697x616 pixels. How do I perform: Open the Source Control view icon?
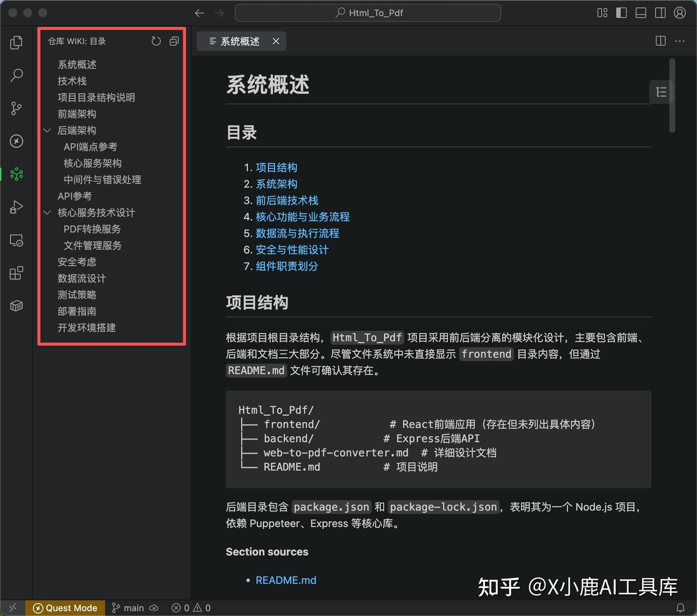tap(16, 108)
